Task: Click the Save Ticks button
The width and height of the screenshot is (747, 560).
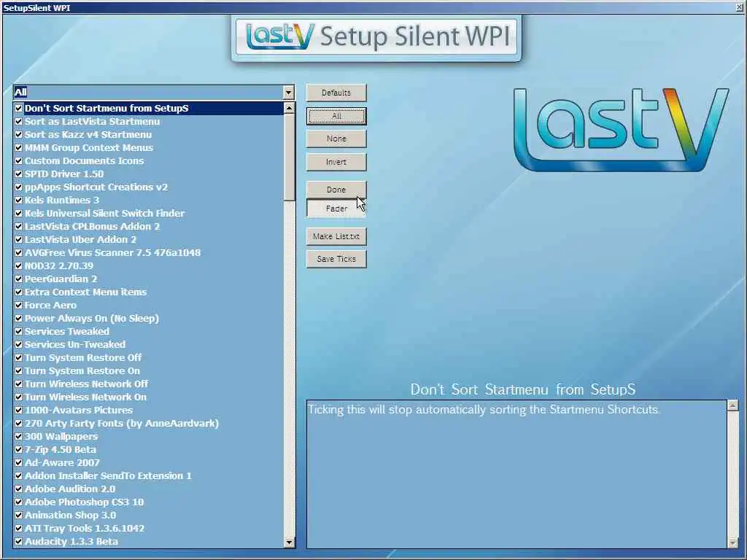Action: (x=336, y=259)
